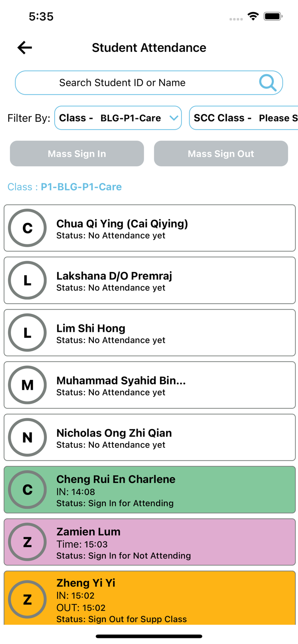
Task: Tap Chua Qi Ying's avatar circle
Action: tap(28, 228)
